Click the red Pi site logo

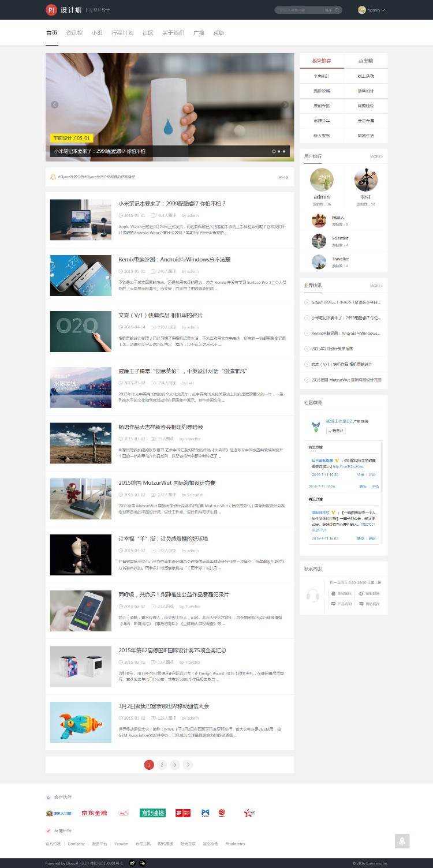pos(51,10)
